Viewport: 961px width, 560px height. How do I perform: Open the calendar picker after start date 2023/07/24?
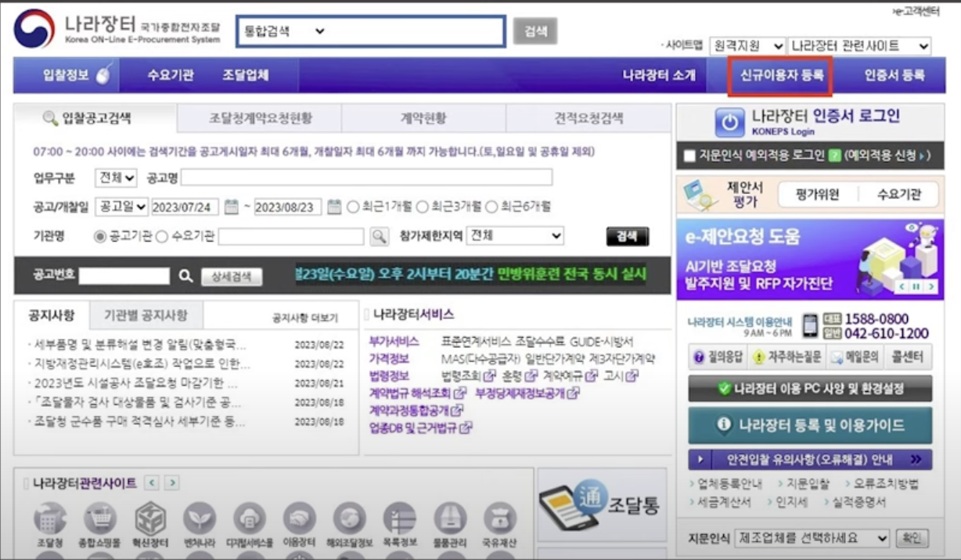tap(231, 207)
